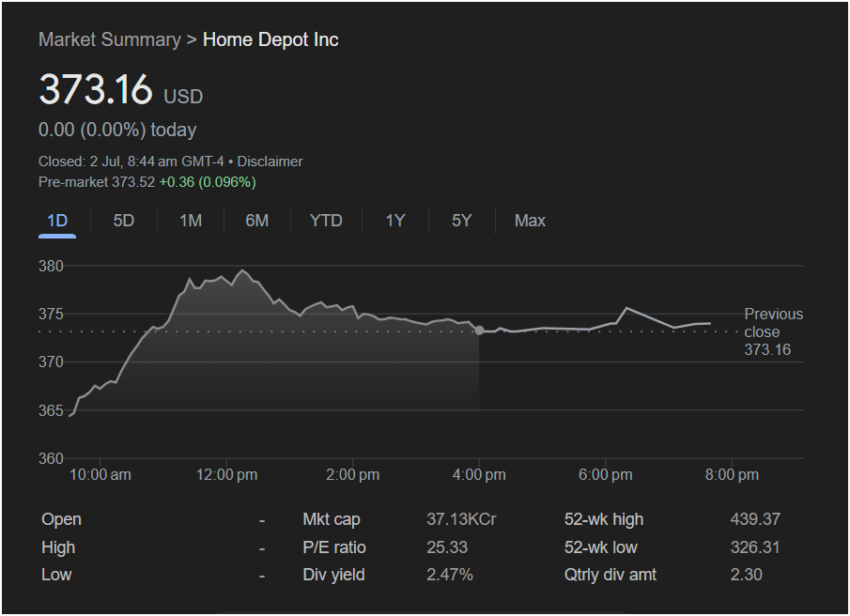Viewport: 850px width, 616px height.
Task: Click the USD currency label
Action: [x=183, y=97]
